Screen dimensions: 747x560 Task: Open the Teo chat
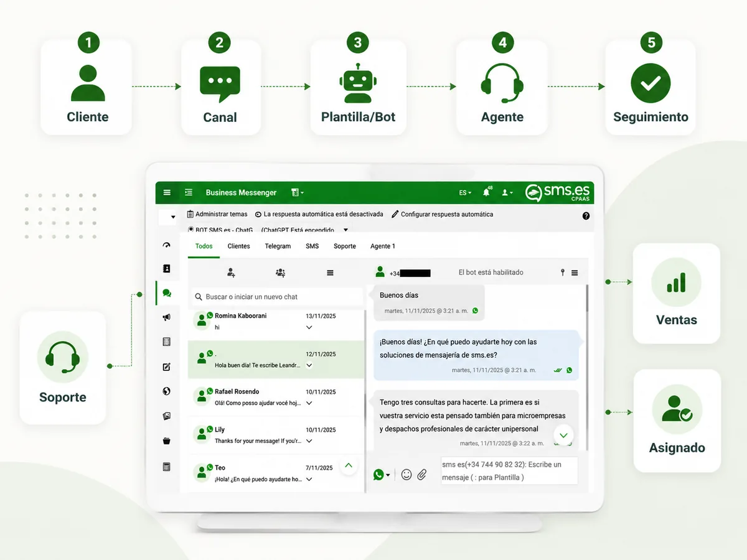pos(276,474)
